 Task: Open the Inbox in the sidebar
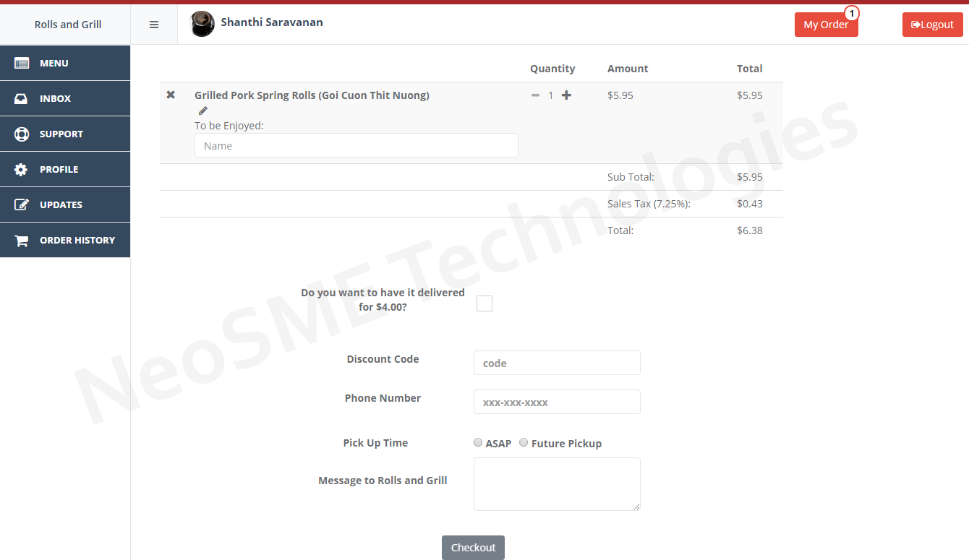65,98
